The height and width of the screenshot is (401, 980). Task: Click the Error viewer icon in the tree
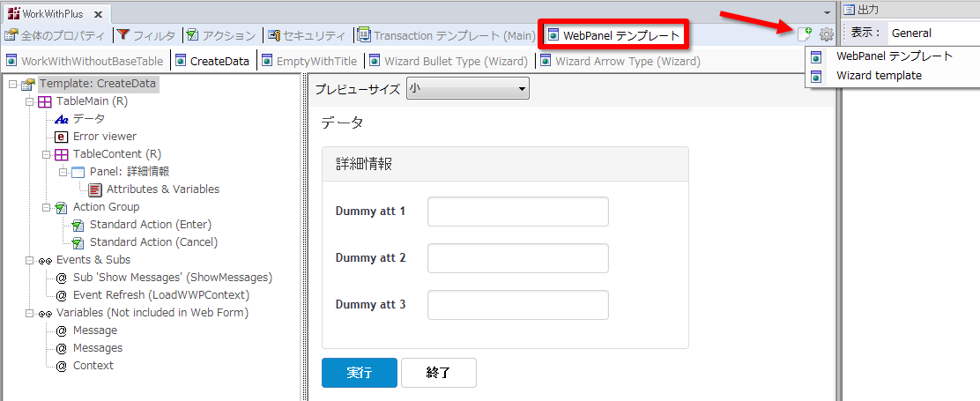point(62,137)
